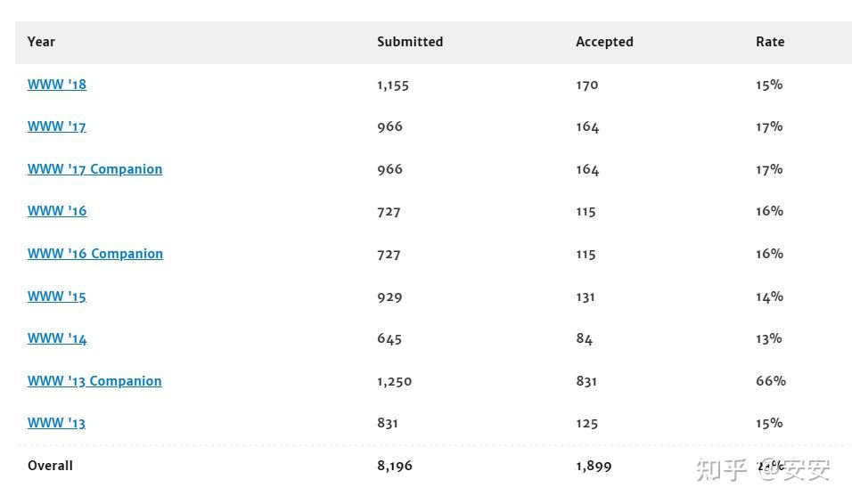Click the Accepted column header
Image resolution: width=852 pixels, height=504 pixels.
click(604, 42)
